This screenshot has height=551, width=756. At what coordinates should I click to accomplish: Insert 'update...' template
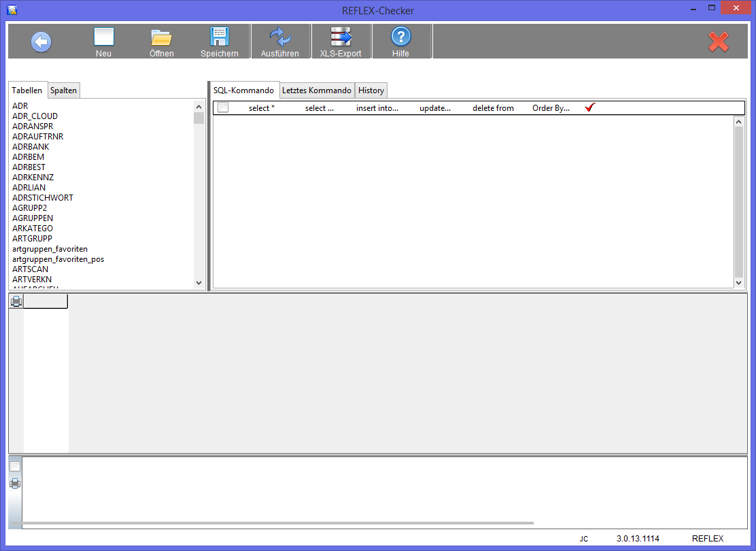[x=435, y=108]
